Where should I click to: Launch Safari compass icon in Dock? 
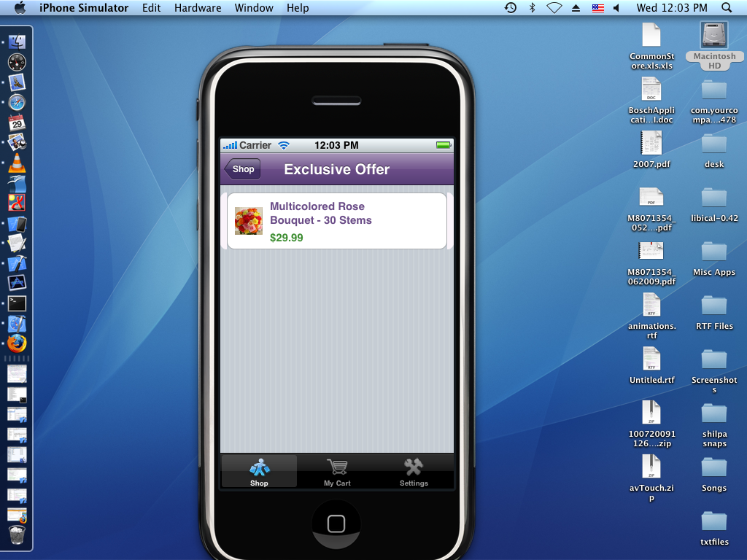pos(18,102)
